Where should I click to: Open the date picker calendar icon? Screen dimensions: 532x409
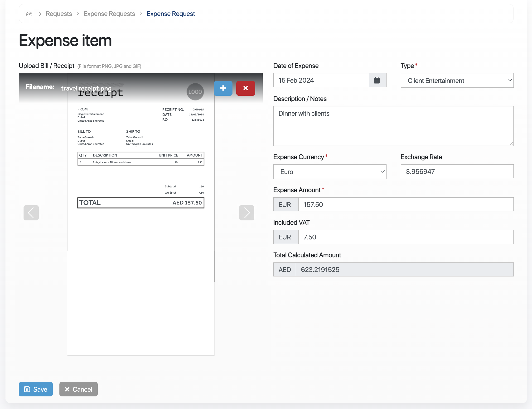pyautogui.click(x=377, y=80)
